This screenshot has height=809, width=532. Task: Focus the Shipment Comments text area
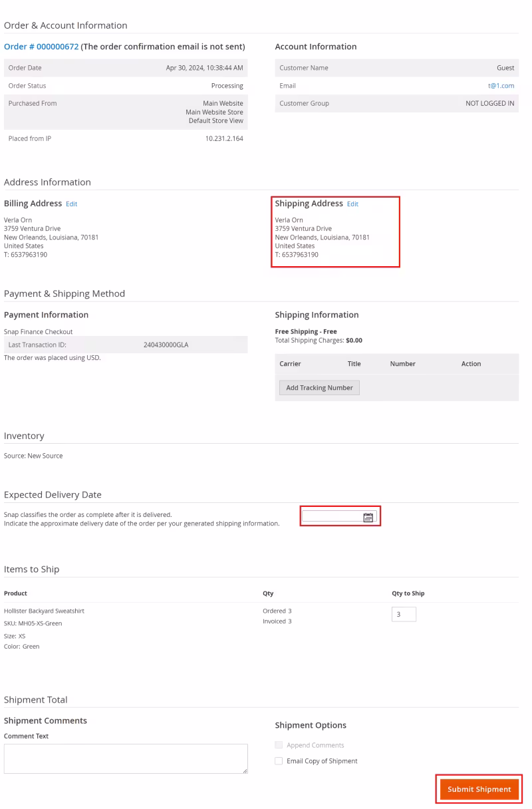click(x=126, y=758)
